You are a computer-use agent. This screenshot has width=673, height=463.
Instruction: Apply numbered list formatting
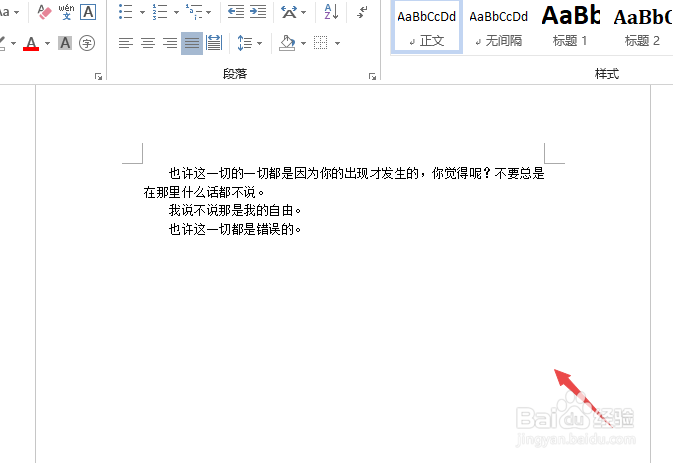click(x=160, y=12)
